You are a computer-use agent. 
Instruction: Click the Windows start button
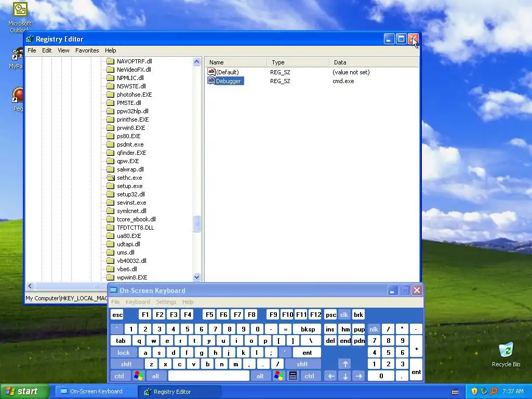24,391
